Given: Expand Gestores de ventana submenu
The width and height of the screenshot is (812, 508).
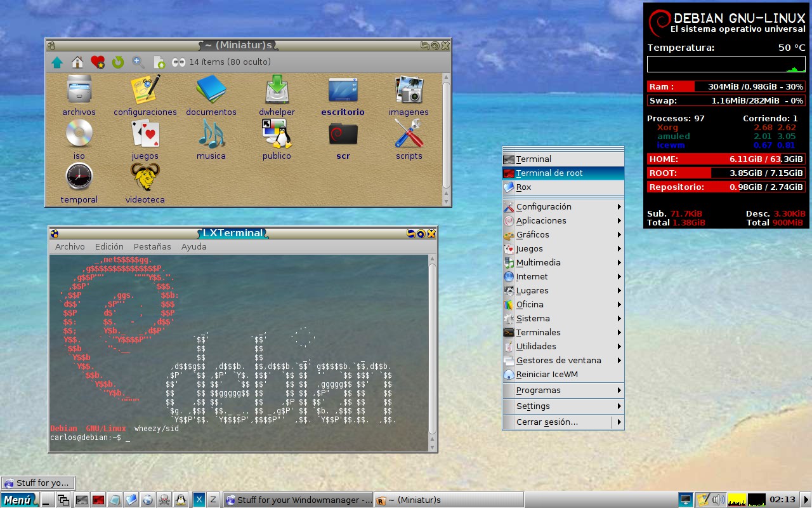Looking at the screenshot, I should 563,360.
